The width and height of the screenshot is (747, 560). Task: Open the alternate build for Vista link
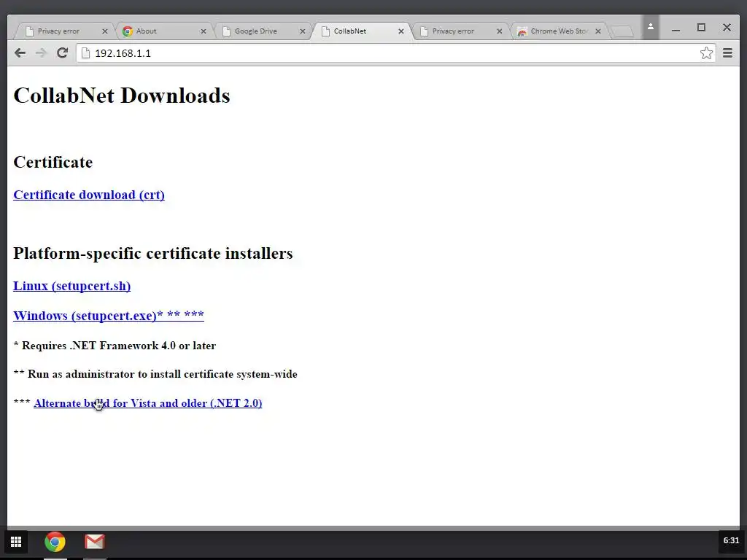[147, 402]
